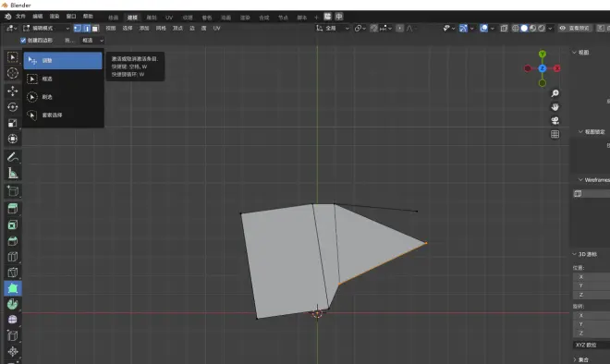Select the Inset Faces tool
610x364 pixels.
(x=12, y=224)
